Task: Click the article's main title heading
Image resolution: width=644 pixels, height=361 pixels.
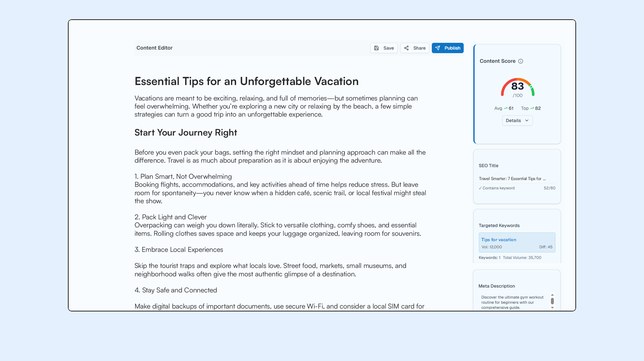Action: point(246,81)
